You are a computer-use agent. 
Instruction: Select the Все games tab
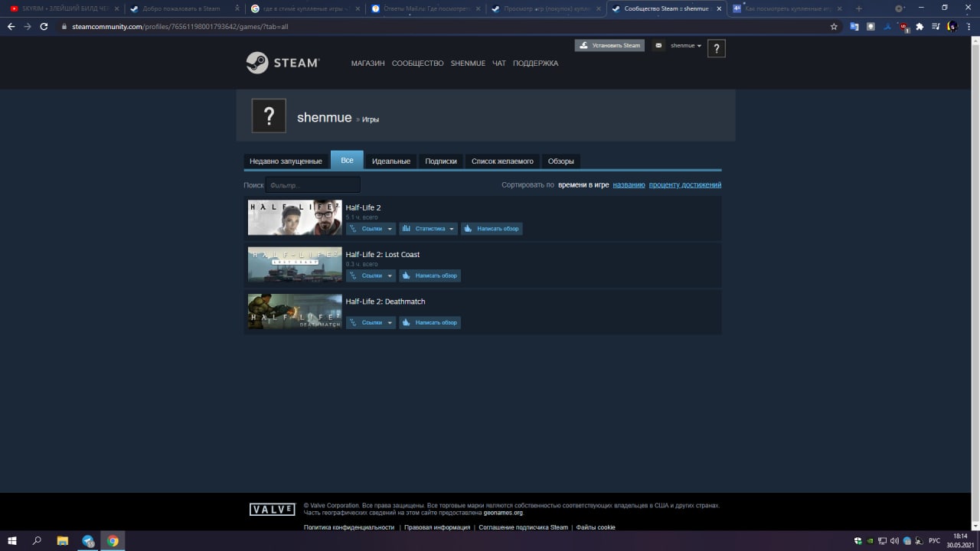pos(347,160)
